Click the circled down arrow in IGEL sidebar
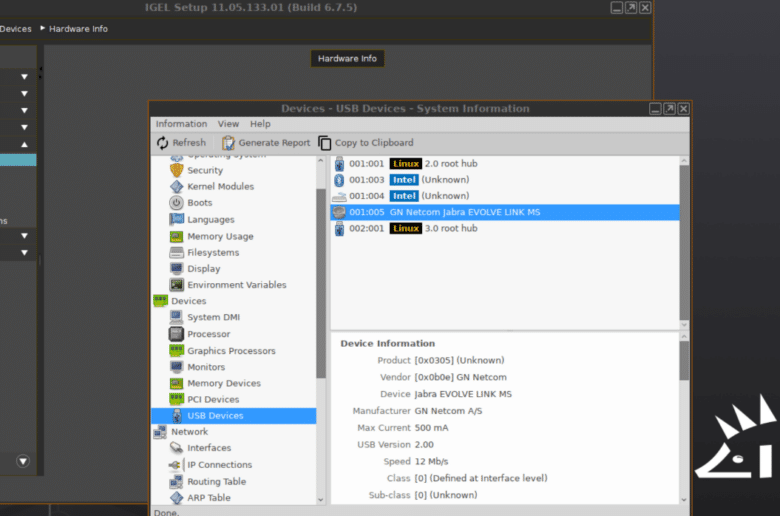The width and height of the screenshot is (780, 516). pos(23,461)
